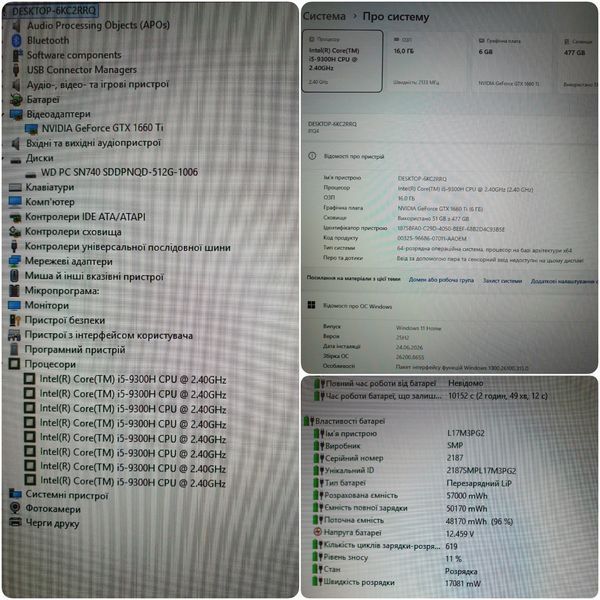Screen dimensions: 600x600
Task: Go to Система in the Settings breadcrumb
Action: tap(324, 16)
